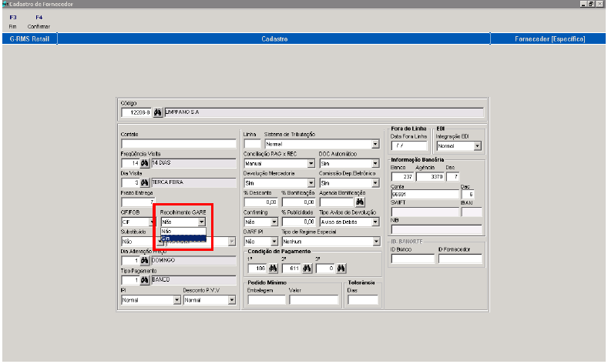Click the Dia Visita code field
This screenshot has width=608, height=364.
[130, 182]
